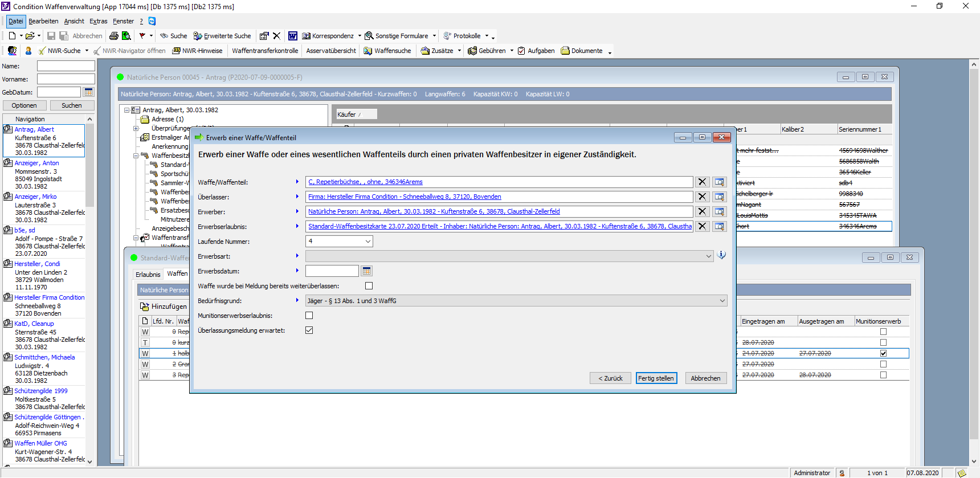Click the info icon beside Erwerbsart
This screenshot has width=980, height=478.
point(721,255)
